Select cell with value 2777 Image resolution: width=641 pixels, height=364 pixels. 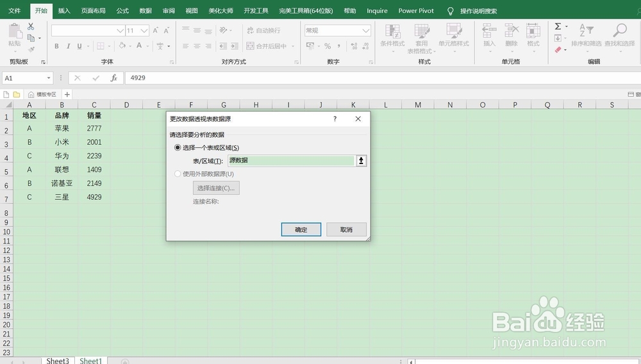(94, 128)
